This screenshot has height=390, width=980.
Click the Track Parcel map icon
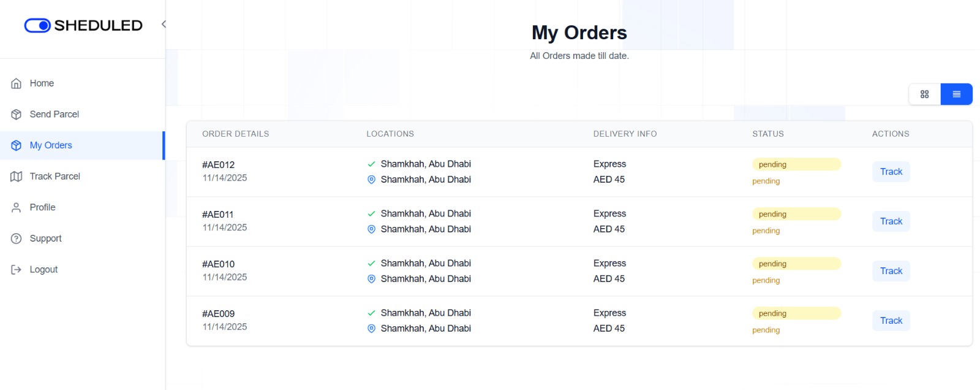click(17, 177)
